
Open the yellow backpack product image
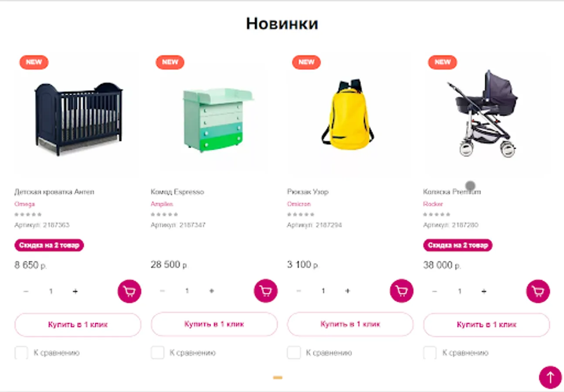[347, 114]
